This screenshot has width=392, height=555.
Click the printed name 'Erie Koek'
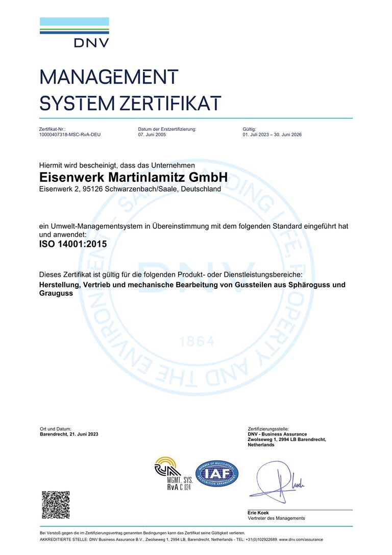point(258,513)
